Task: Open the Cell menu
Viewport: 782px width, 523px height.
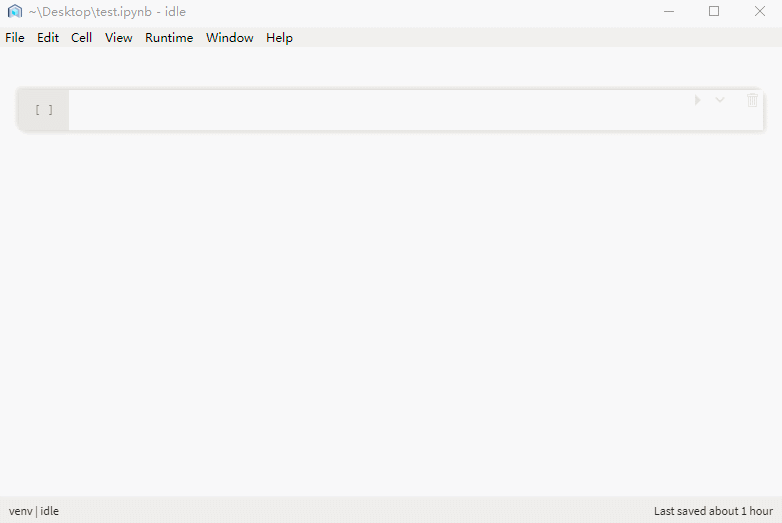Action: tap(81, 38)
